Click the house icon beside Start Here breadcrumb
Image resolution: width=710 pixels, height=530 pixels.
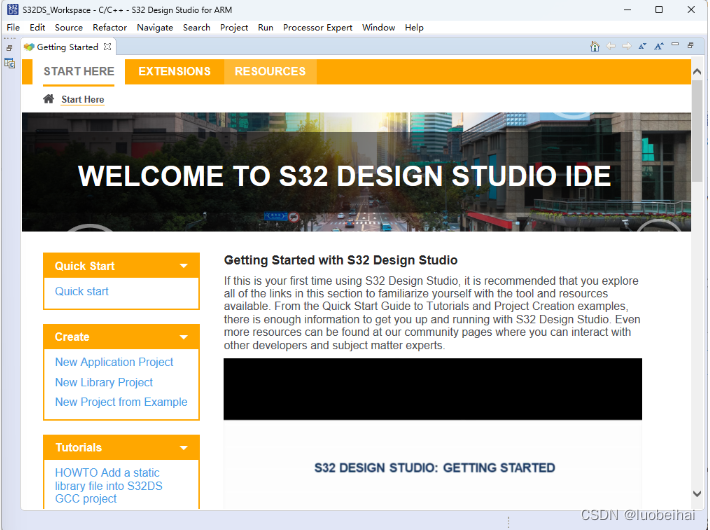click(48, 99)
